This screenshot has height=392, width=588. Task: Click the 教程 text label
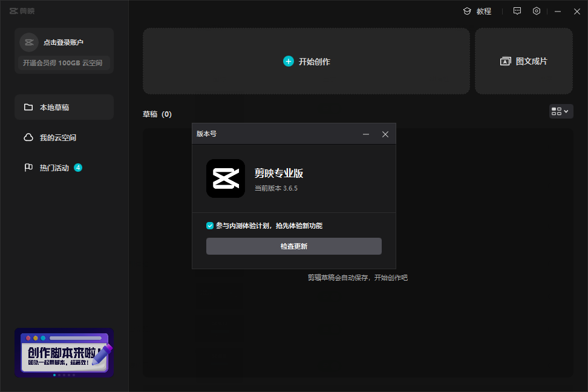(484, 11)
